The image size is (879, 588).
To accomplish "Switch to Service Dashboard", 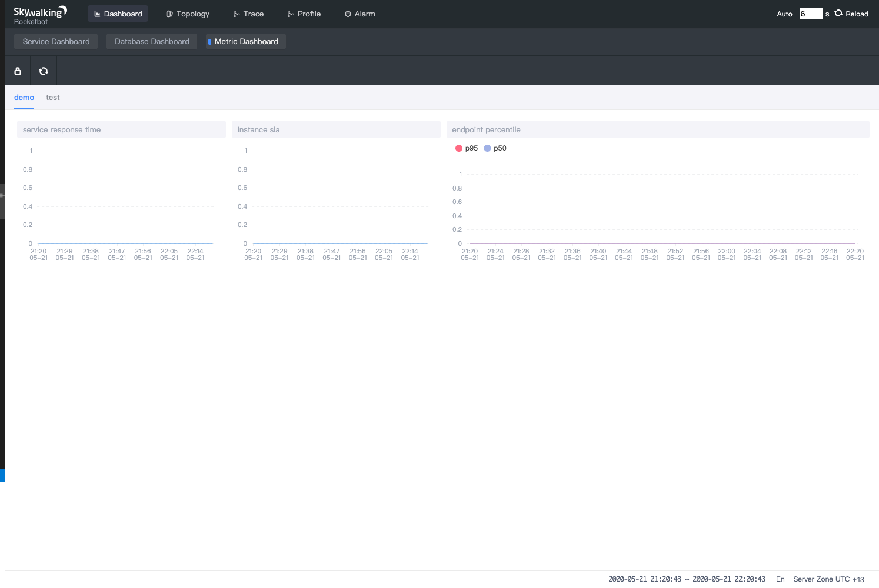I will point(56,41).
